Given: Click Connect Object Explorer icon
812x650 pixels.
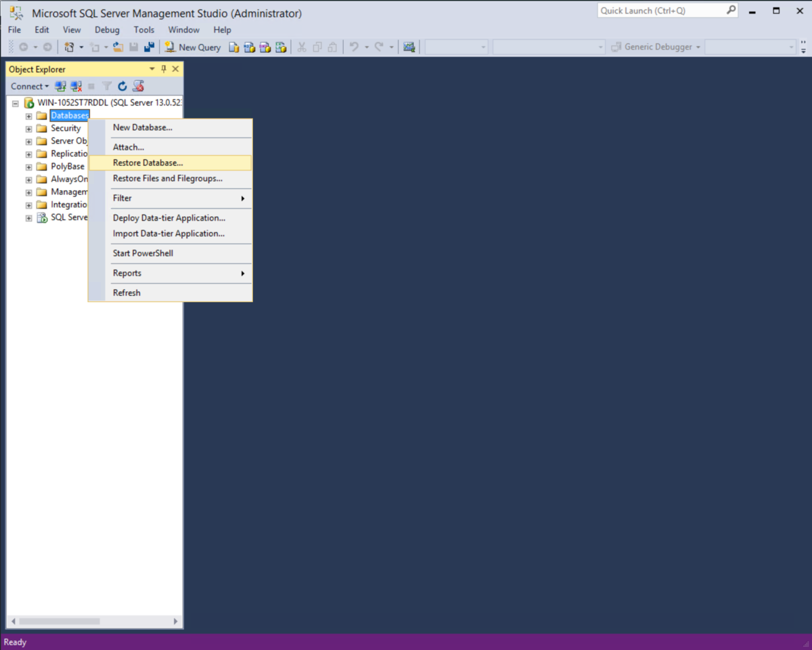Looking at the screenshot, I should [60, 86].
